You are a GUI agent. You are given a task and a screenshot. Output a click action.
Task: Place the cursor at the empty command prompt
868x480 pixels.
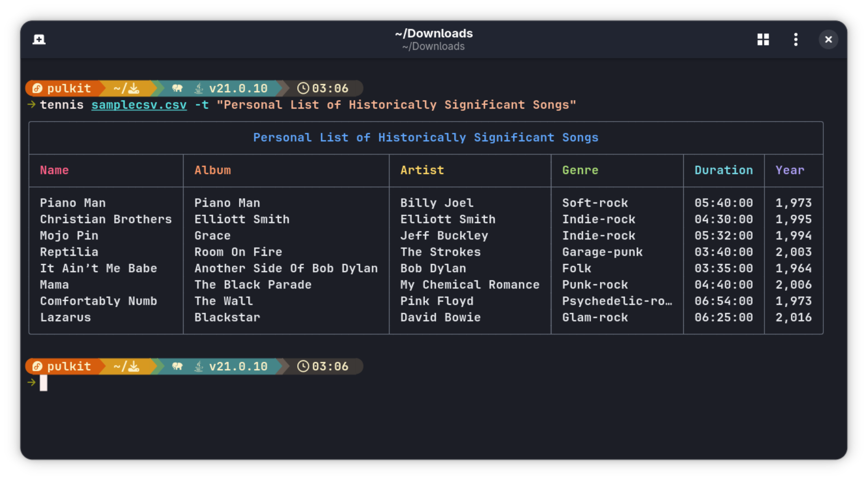click(44, 384)
